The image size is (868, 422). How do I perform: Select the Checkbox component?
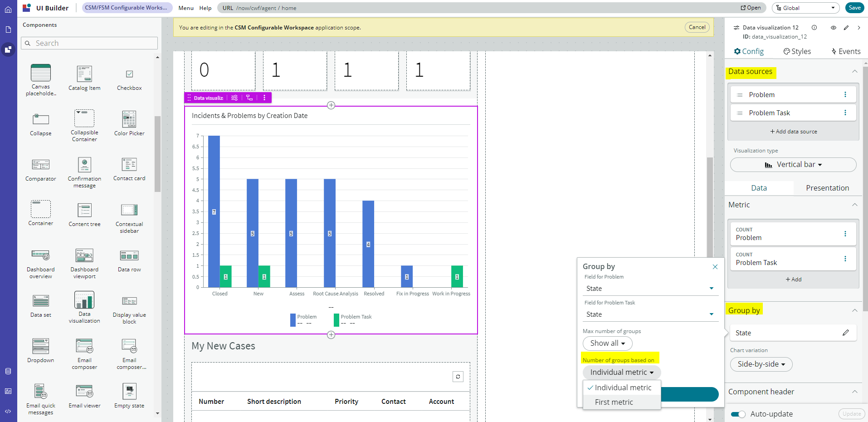pos(129,74)
